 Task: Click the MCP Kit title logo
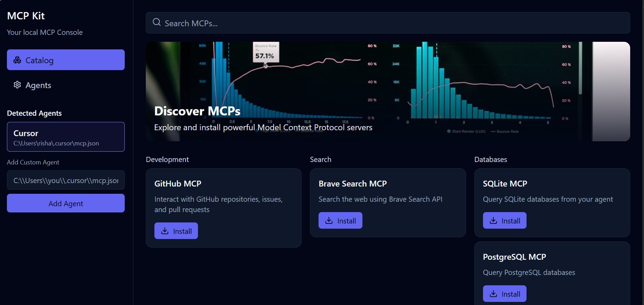pos(26,16)
